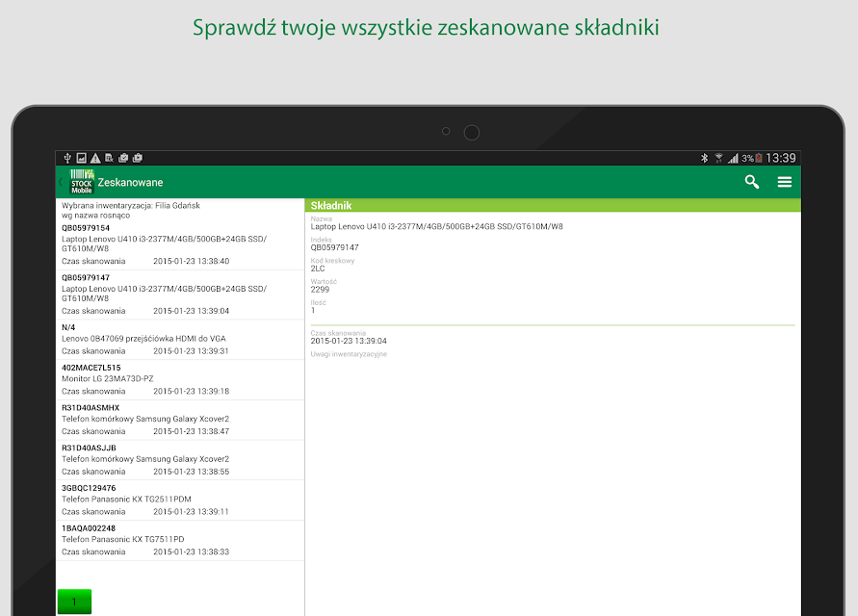This screenshot has height=616, width=858.
Task: Tap the wg nazwa rosnąco sort label
Action: click(95, 216)
